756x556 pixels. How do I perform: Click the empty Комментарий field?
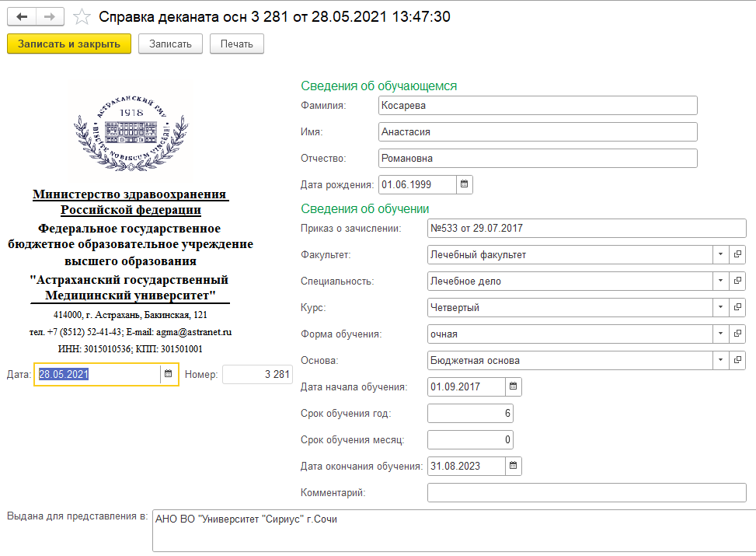(587, 492)
